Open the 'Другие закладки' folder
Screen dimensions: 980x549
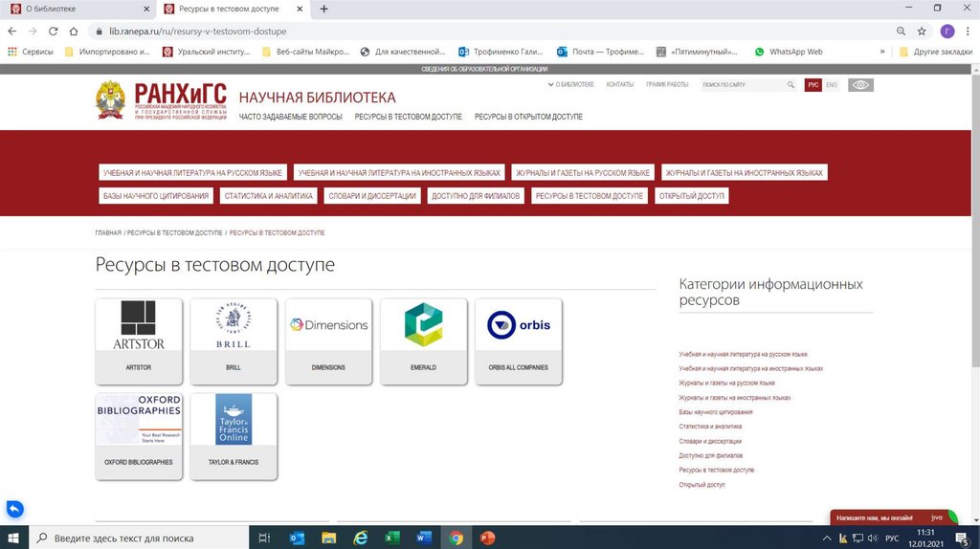click(x=936, y=52)
